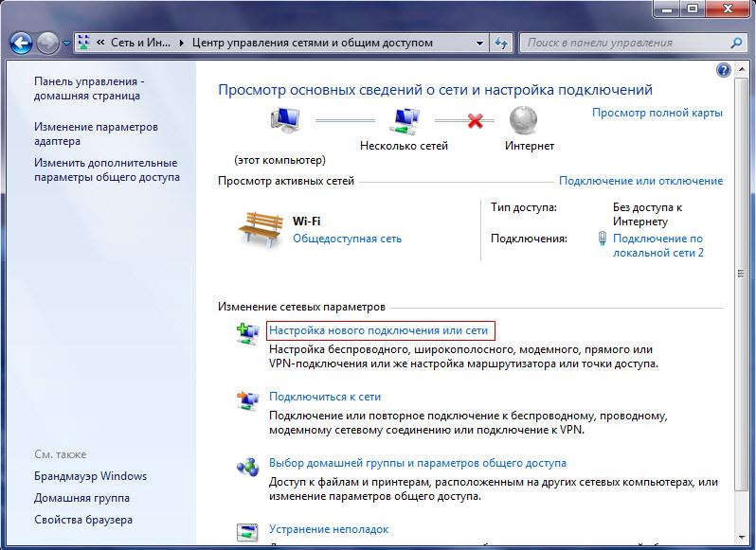The image size is (756, 550).
Task: Open "Брандмауэр Windows" link
Action: pyautogui.click(x=90, y=476)
